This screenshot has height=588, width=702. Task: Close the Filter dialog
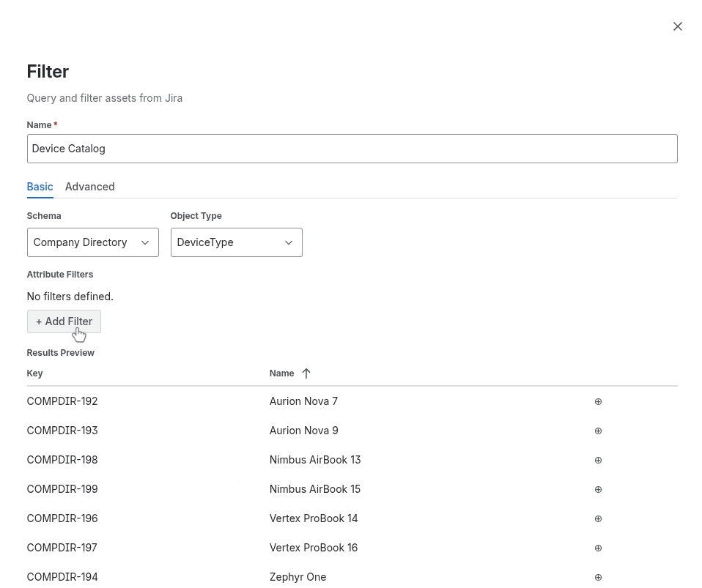pos(677,26)
